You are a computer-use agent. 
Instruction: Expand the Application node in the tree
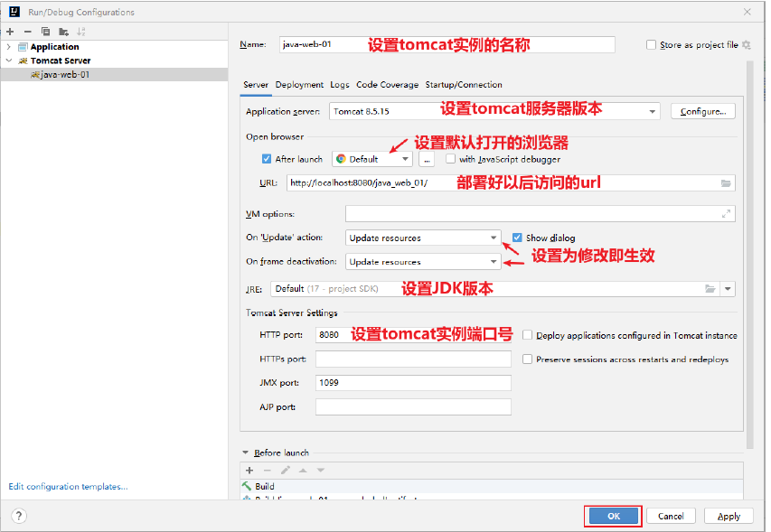(x=8, y=47)
